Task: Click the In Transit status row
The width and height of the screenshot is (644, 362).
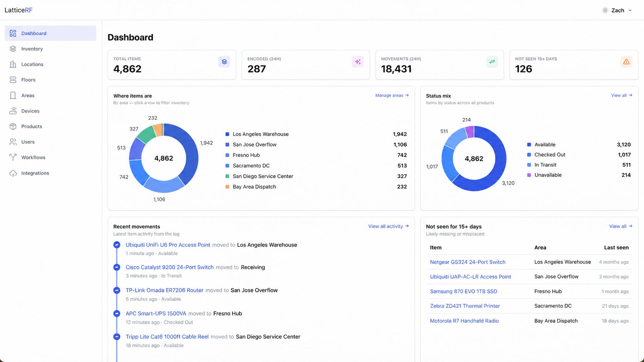Action: tap(579, 165)
